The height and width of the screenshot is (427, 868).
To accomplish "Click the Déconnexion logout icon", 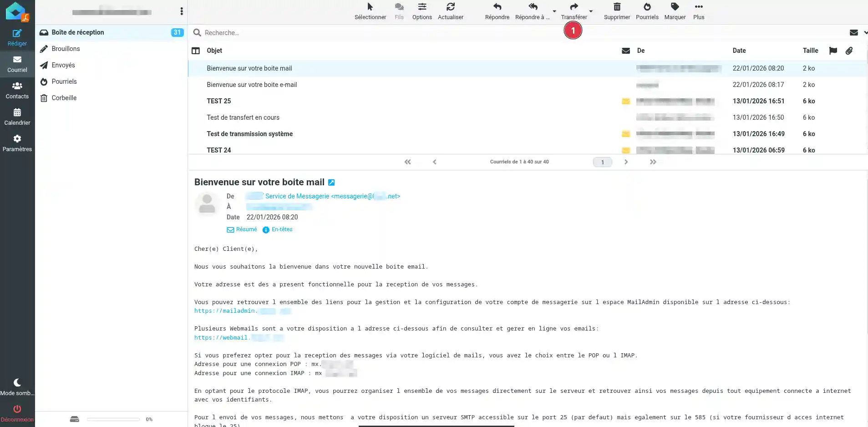I will (x=17, y=409).
